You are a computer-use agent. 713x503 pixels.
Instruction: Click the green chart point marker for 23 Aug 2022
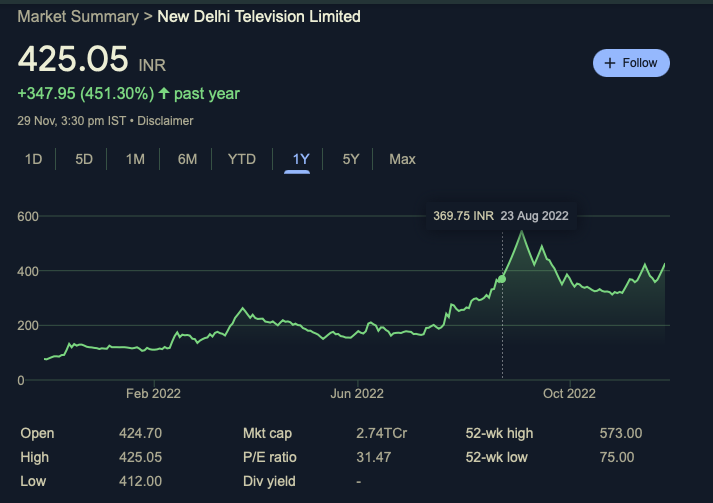(x=502, y=279)
